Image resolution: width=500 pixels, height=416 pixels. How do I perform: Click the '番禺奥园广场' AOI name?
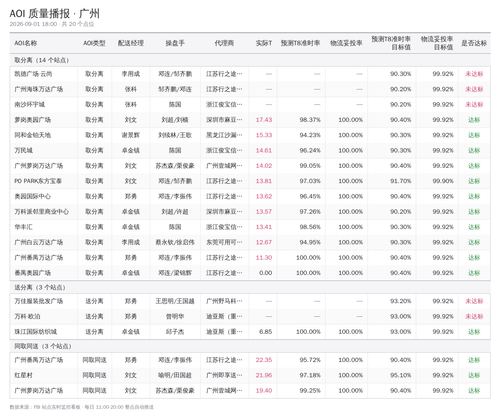coord(33,273)
